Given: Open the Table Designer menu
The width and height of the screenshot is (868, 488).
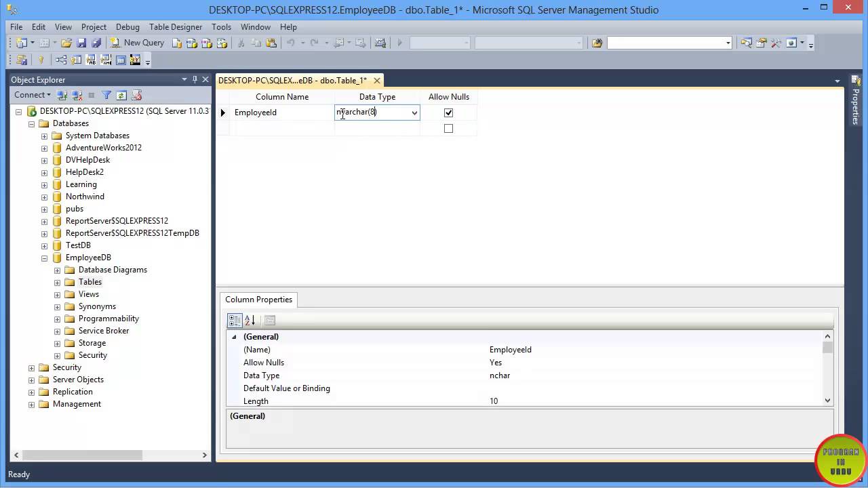Looking at the screenshot, I should click(x=176, y=26).
